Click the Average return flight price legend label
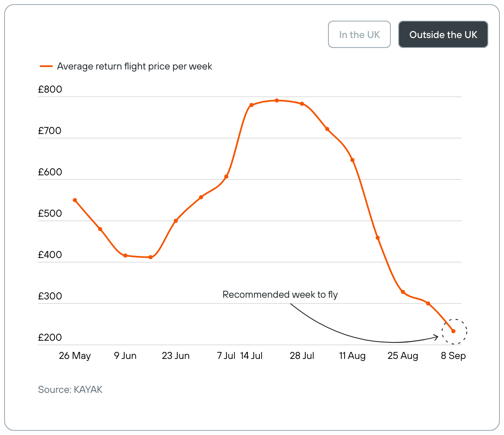This screenshot has width=504, height=435. (134, 66)
